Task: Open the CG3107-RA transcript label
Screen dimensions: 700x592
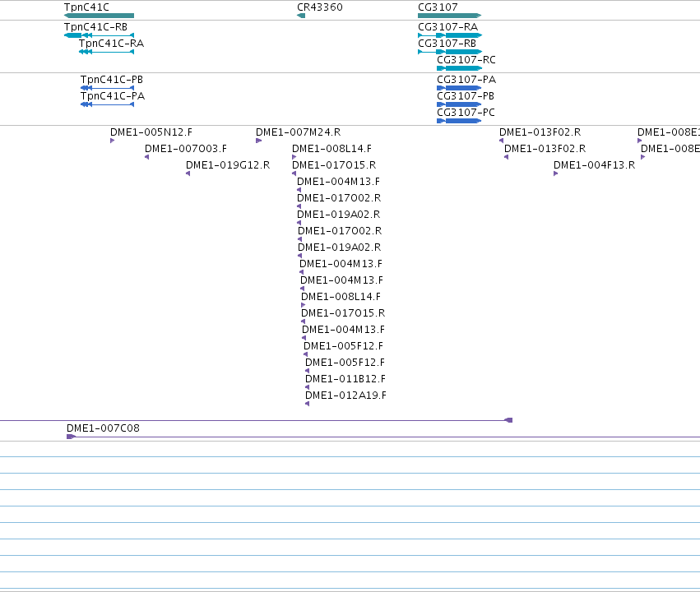Action: [x=447, y=27]
